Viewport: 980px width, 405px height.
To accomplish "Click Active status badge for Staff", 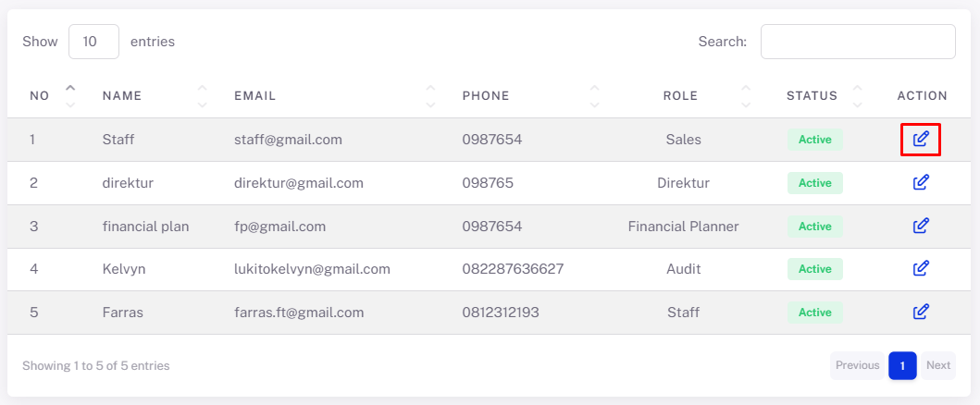I will point(815,140).
